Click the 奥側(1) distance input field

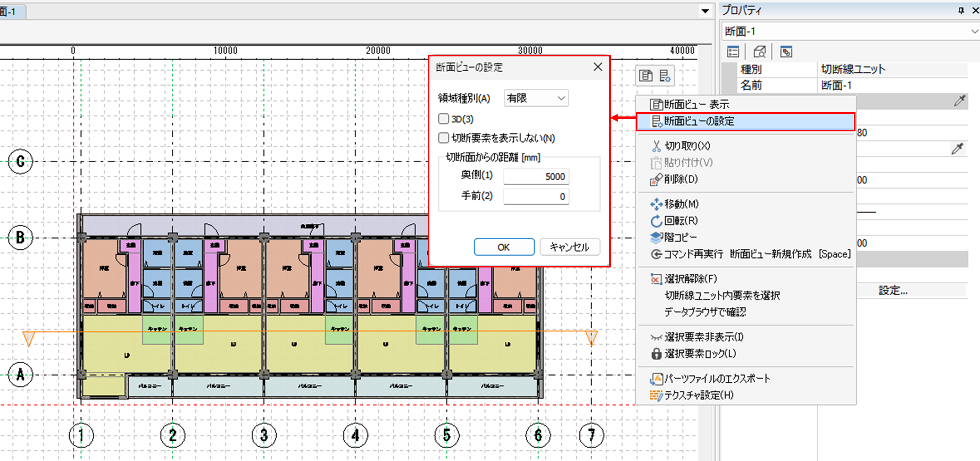tap(536, 177)
